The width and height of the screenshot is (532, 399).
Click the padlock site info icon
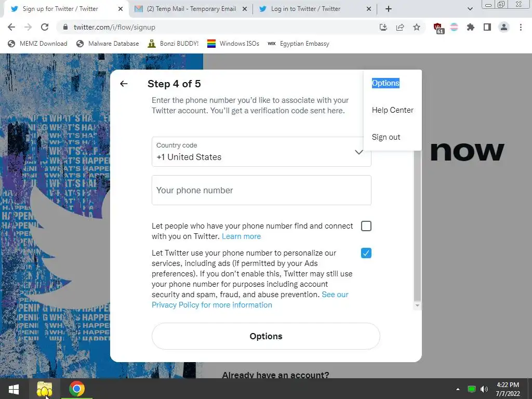pos(65,27)
